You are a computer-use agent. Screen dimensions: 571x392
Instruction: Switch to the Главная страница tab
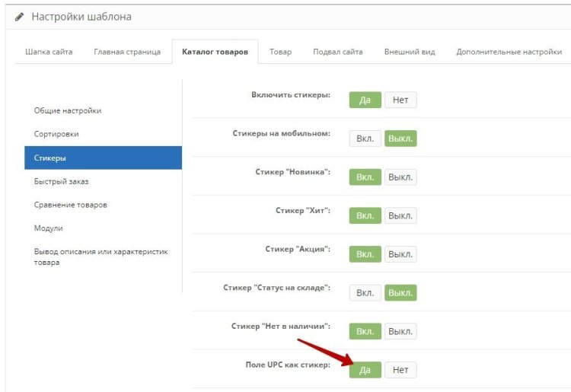pos(127,52)
